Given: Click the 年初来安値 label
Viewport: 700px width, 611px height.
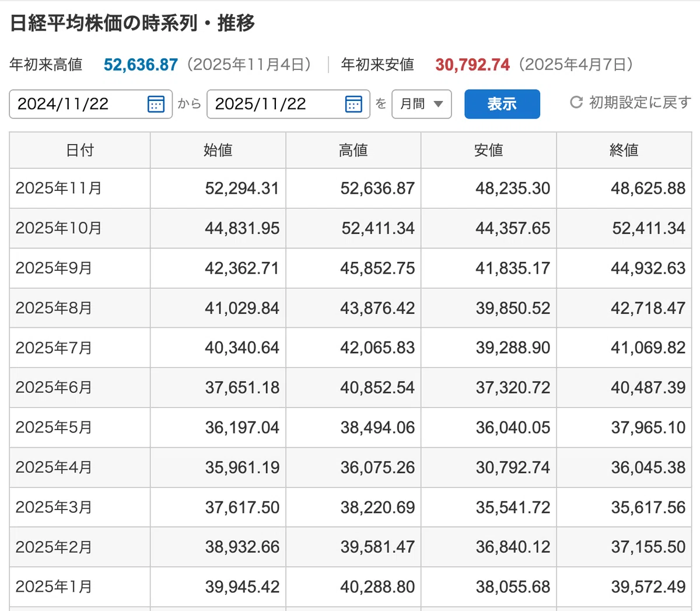Looking at the screenshot, I should (x=377, y=65).
